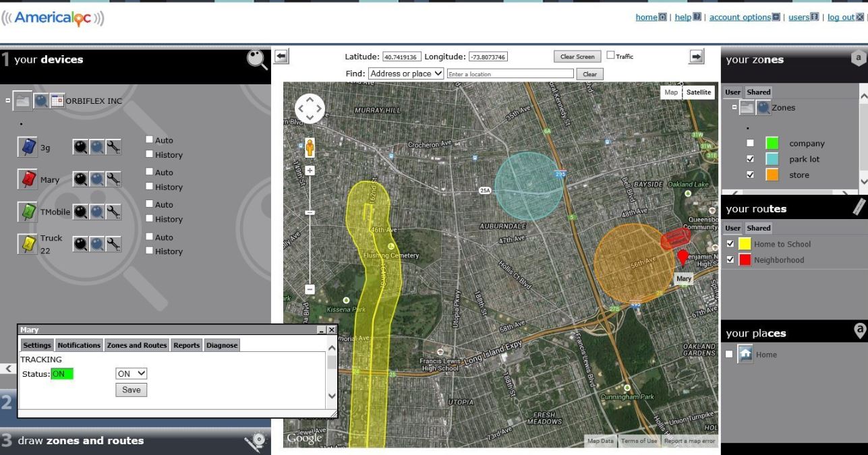The height and width of the screenshot is (455, 868).
Task: Collapse the ORBIFLEX INC device tree
Action: coord(8,101)
